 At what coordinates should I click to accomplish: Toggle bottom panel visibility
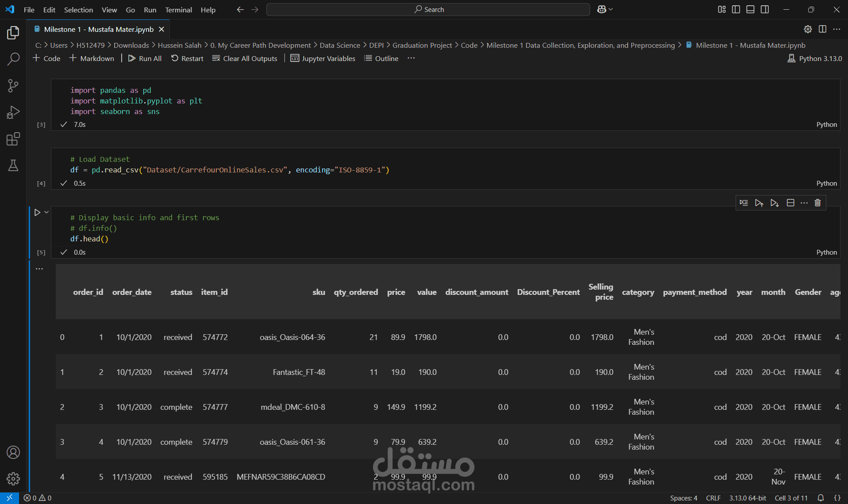click(750, 9)
